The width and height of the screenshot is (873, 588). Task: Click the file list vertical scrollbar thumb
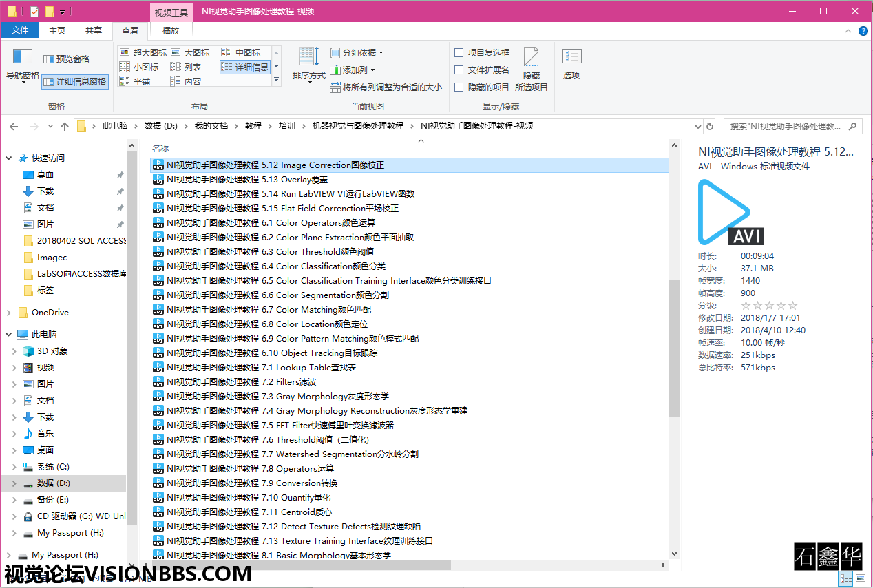pyautogui.click(x=674, y=348)
